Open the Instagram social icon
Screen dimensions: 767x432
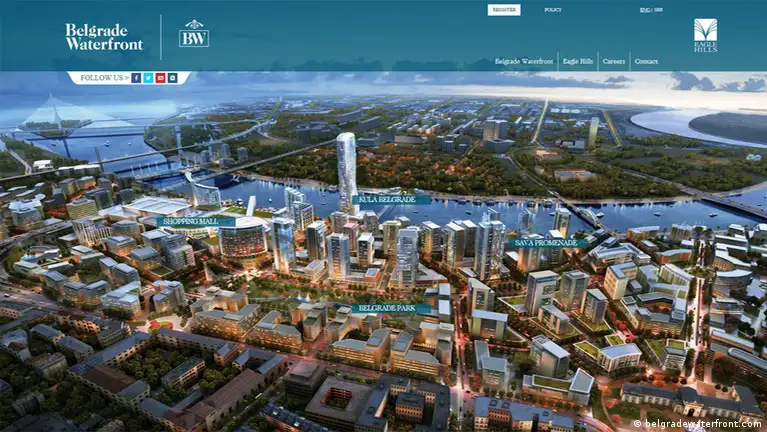pyautogui.click(x=173, y=77)
